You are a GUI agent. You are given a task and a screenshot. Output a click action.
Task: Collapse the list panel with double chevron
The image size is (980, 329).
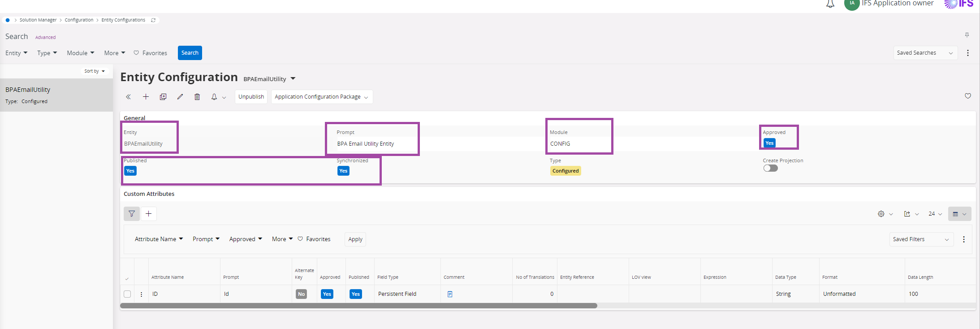(129, 97)
